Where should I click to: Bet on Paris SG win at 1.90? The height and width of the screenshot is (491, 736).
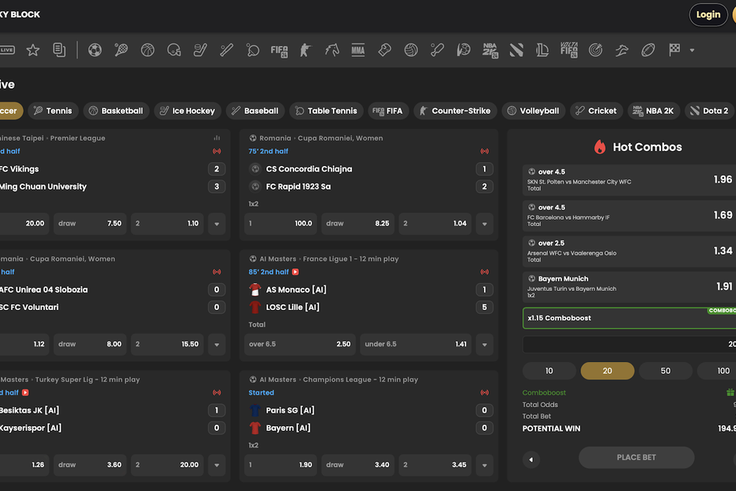point(280,465)
